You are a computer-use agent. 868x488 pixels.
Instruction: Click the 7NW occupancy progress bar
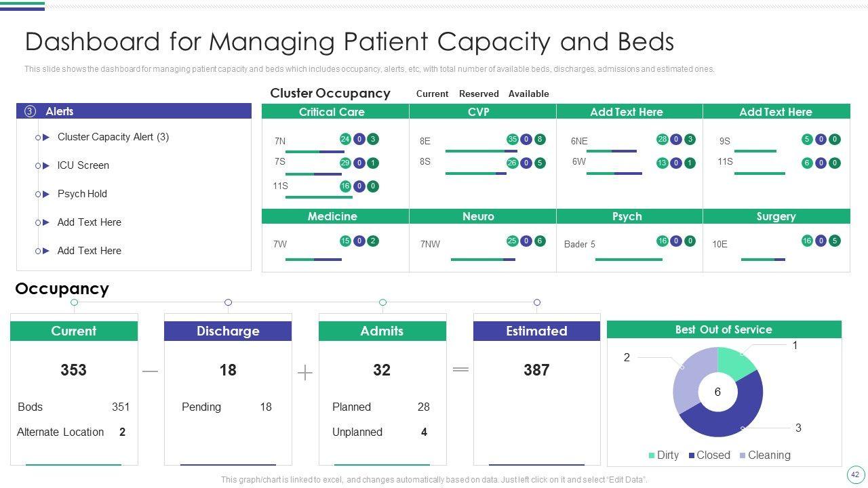[483, 259]
